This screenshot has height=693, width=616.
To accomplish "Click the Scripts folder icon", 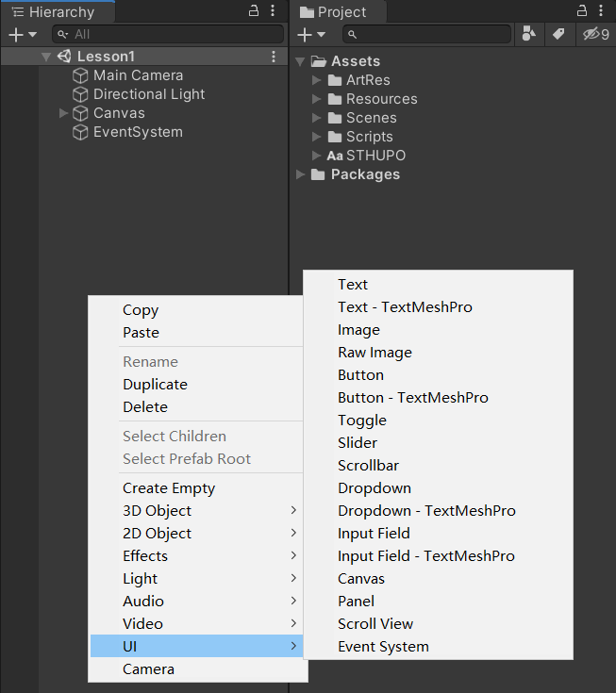I will 335,137.
